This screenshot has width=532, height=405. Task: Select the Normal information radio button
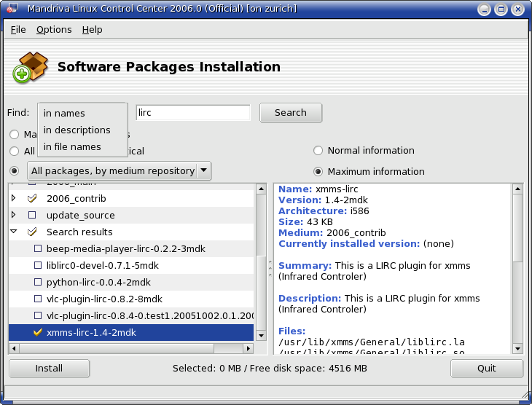pos(318,151)
